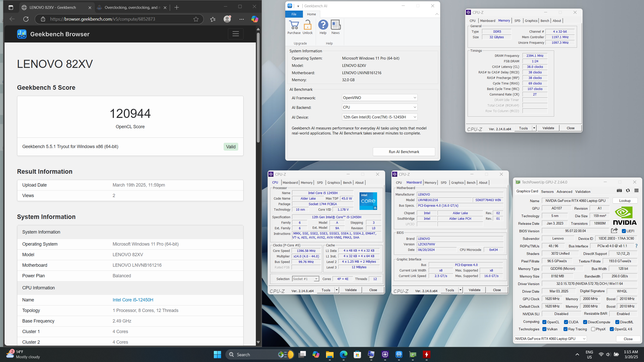Toggle Ray Tracing checkbox in GPU-Z

(x=566, y=329)
